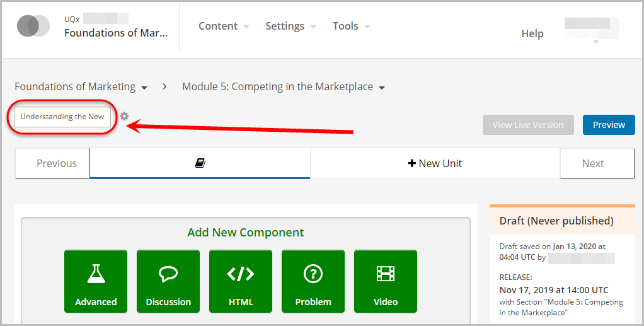Open the Tools menu

point(351,26)
